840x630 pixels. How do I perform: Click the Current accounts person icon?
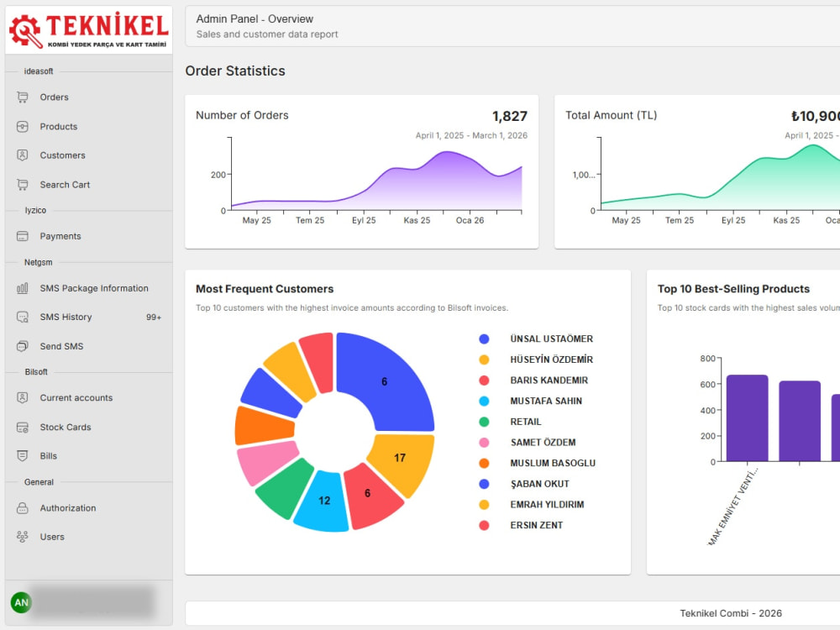click(22, 397)
